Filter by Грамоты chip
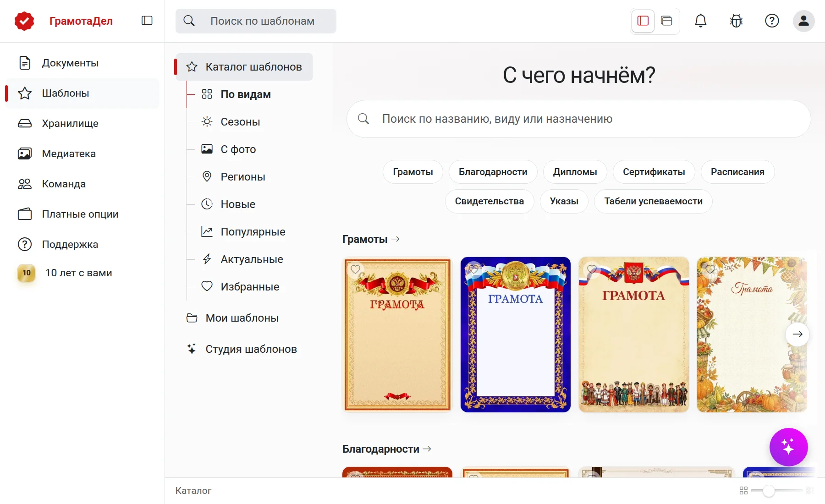The width and height of the screenshot is (825, 504). tap(413, 172)
